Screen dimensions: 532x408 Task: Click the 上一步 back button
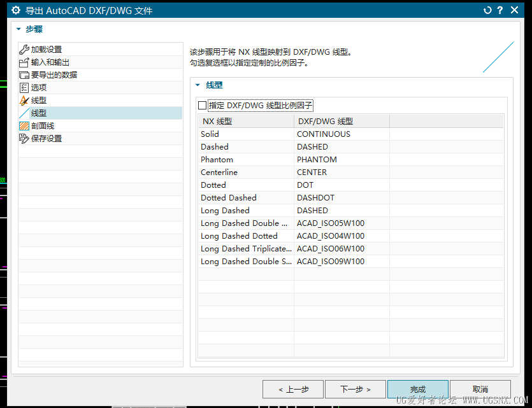coord(293,389)
